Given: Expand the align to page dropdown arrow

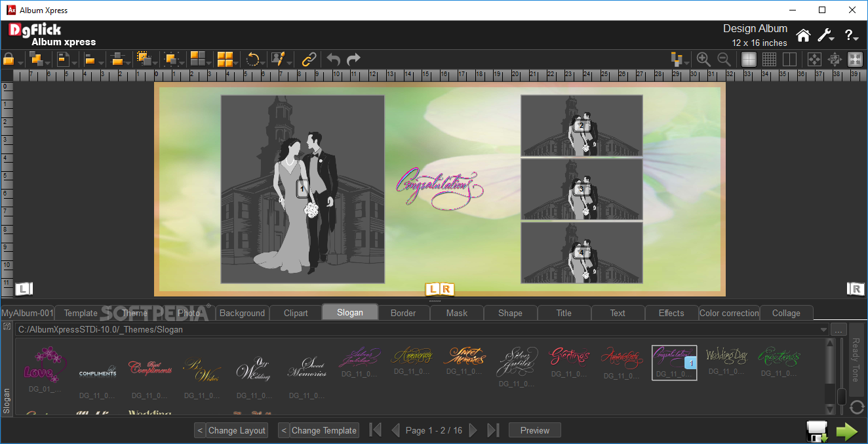Looking at the screenshot, I should point(74,63).
